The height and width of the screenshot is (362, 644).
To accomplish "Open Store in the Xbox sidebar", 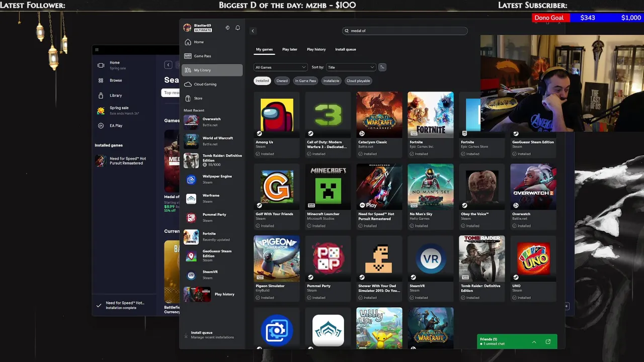I will click(x=212, y=99).
